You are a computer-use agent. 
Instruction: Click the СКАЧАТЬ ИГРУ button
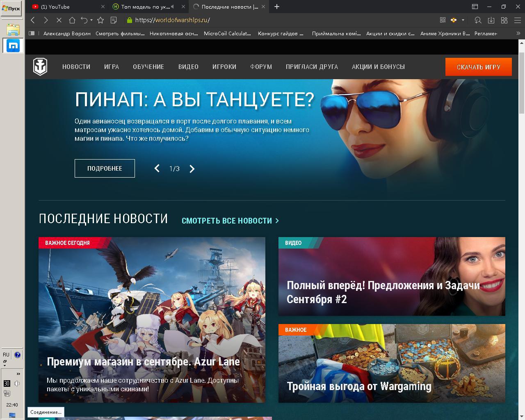coord(479,67)
